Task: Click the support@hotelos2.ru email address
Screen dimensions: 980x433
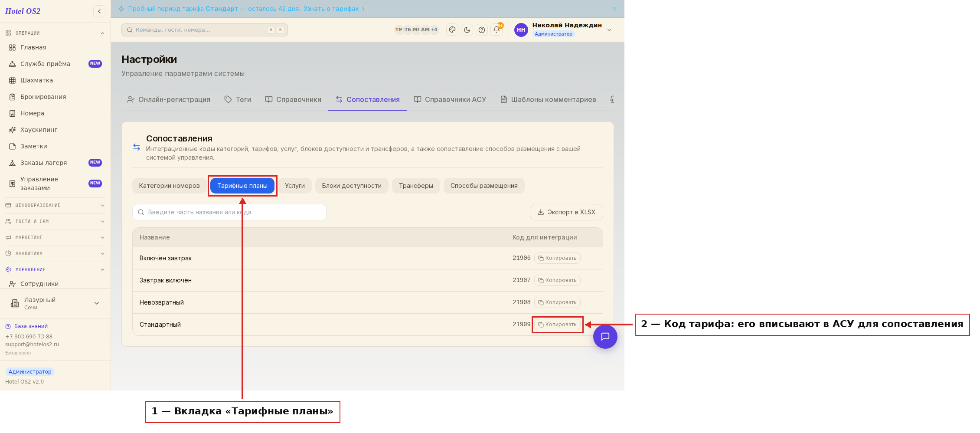Action: point(32,344)
